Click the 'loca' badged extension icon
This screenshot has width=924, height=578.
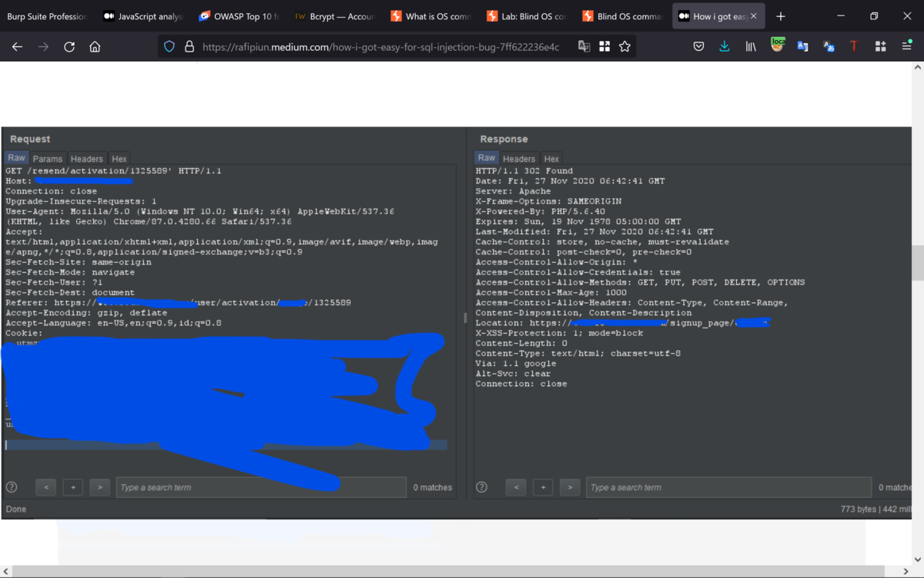778,45
